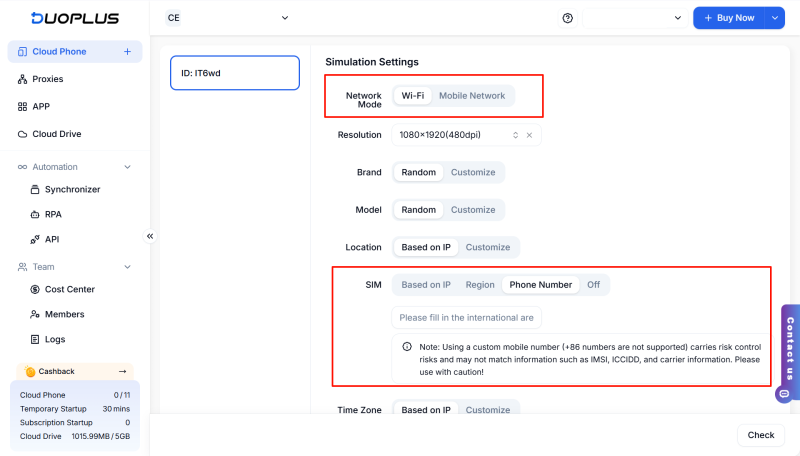Select the ID: IT6wd phone card

click(234, 73)
